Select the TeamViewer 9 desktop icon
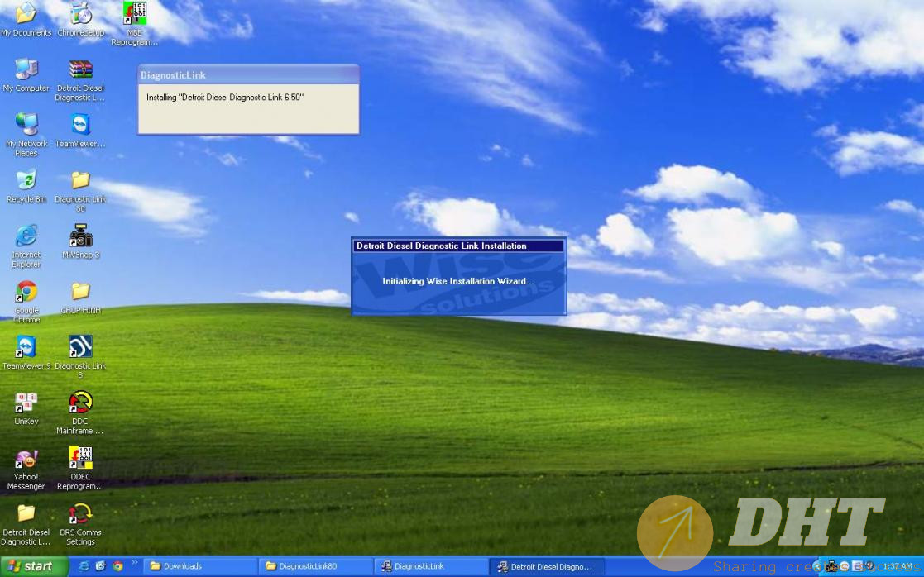The width and height of the screenshot is (924, 577). point(26,347)
